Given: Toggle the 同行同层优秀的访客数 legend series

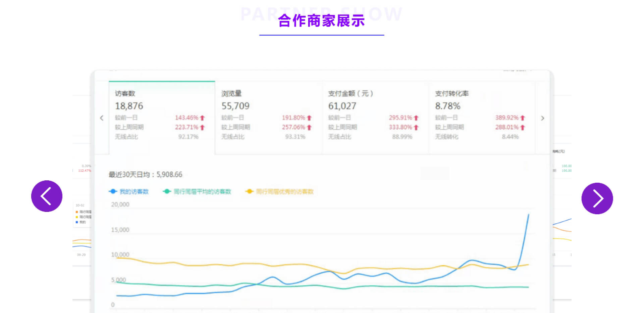Looking at the screenshot, I should [280, 191].
